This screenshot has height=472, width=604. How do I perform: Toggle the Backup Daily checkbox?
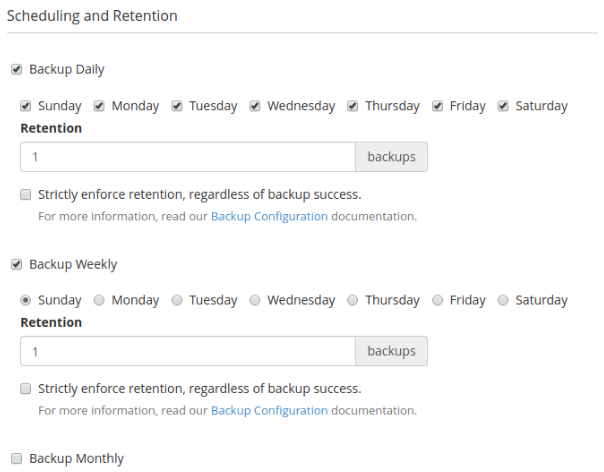pos(16,70)
